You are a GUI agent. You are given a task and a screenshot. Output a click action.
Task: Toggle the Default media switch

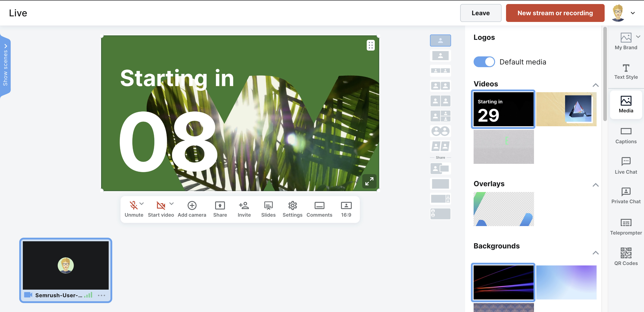point(484,62)
